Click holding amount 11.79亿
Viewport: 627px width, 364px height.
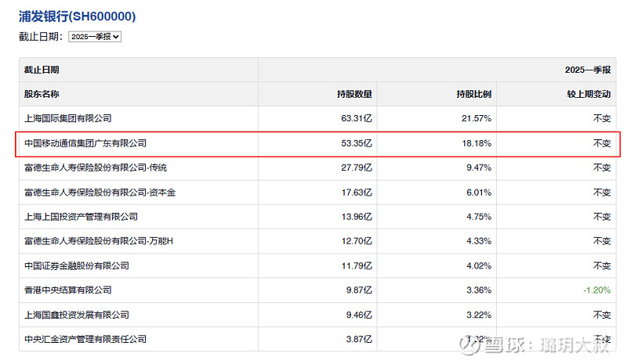pyautogui.click(x=357, y=265)
